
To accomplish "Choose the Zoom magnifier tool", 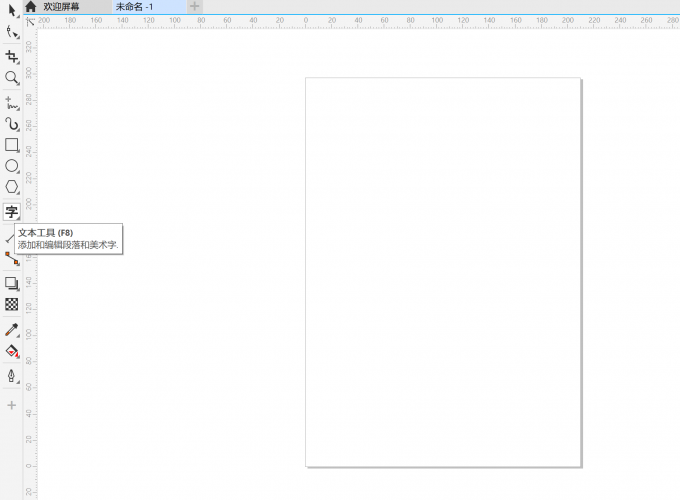I will pyautogui.click(x=11, y=77).
